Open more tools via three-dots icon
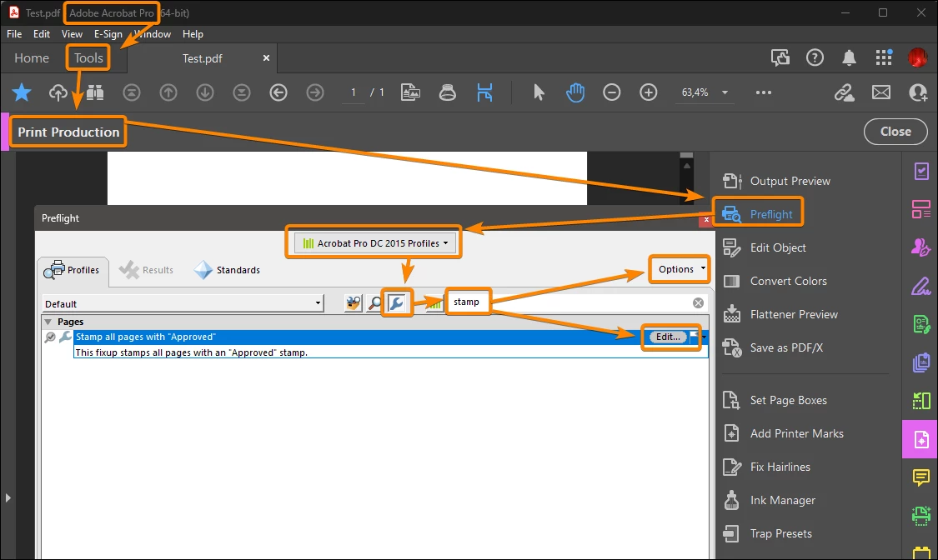Viewport: 938px width, 560px height. click(x=763, y=92)
